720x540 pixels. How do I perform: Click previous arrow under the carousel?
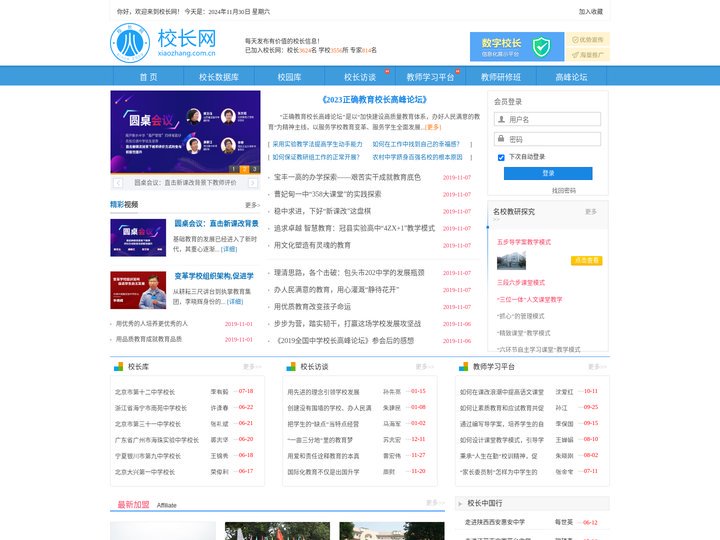[118, 183]
